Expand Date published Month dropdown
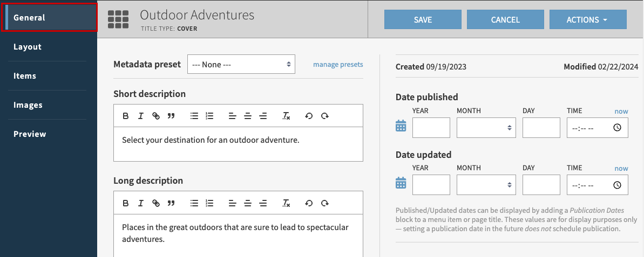Viewport: 644px width, 257px height. [x=486, y=128]
